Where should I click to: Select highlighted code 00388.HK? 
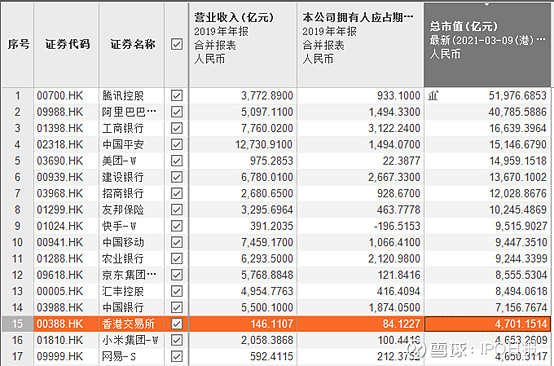coord(60,324)
